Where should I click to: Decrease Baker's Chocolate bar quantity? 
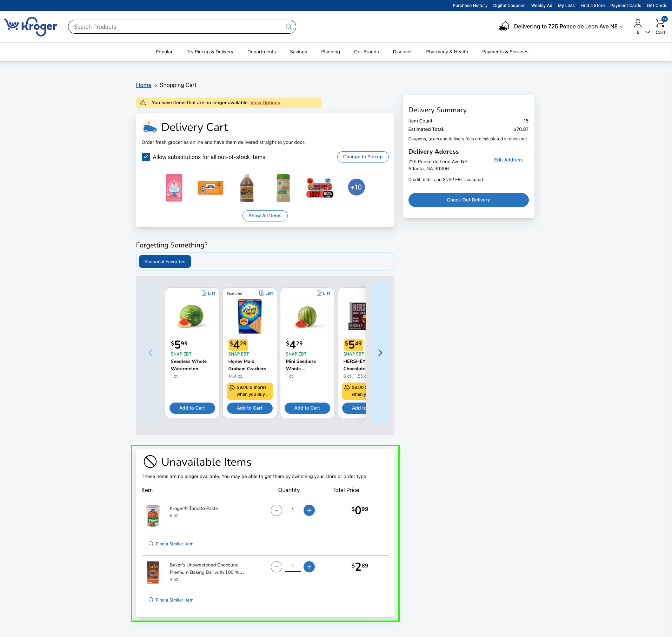277,567
